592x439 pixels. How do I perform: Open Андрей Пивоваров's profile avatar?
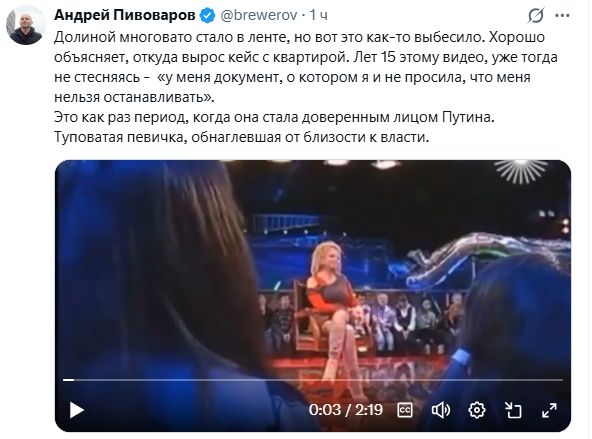[x=26, y=25]
